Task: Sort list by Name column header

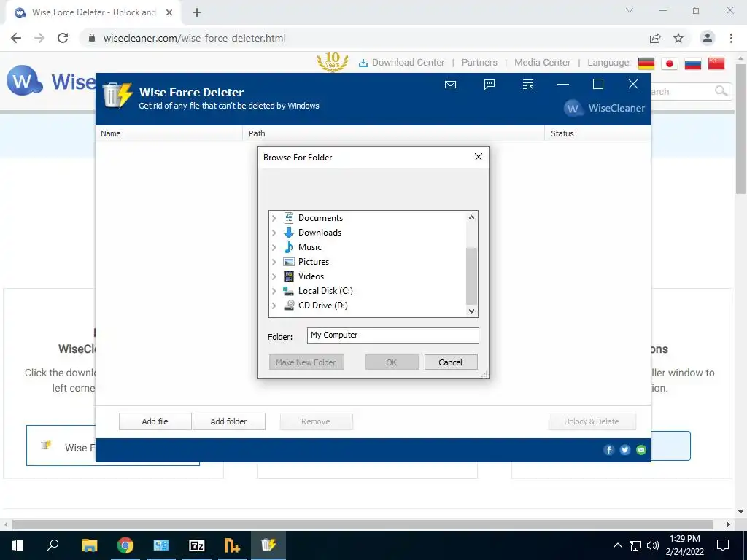Action: 169,133
